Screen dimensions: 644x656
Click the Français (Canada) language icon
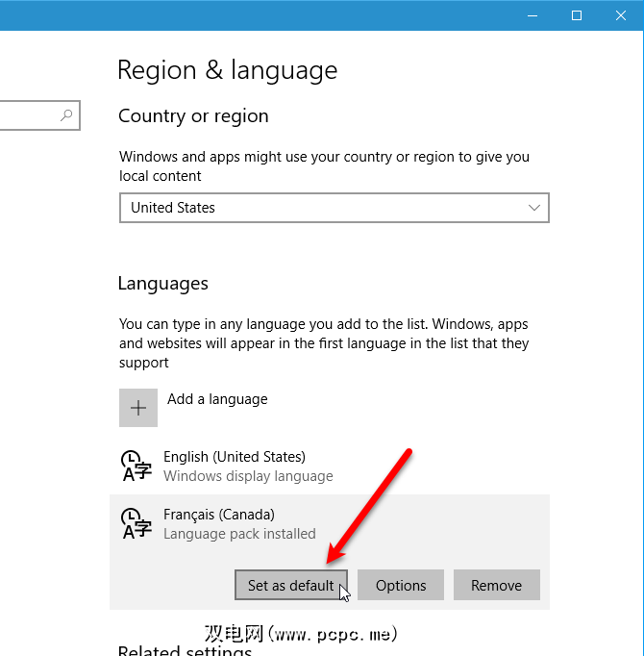pos(136,524)
